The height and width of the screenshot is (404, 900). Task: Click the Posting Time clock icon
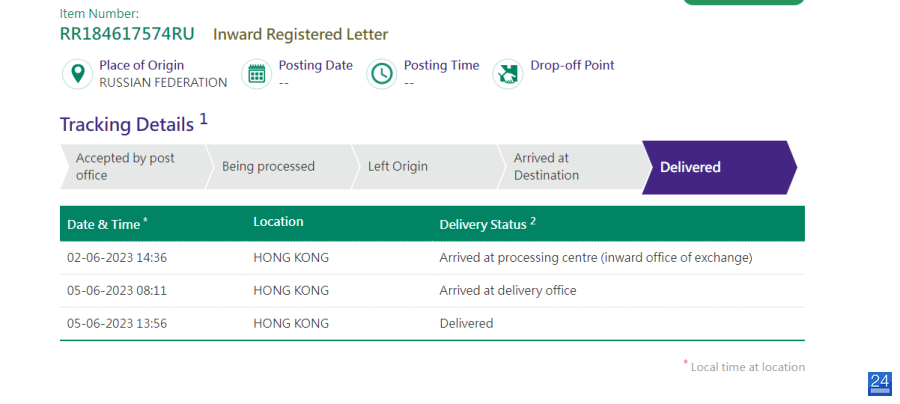coord(382,74)
